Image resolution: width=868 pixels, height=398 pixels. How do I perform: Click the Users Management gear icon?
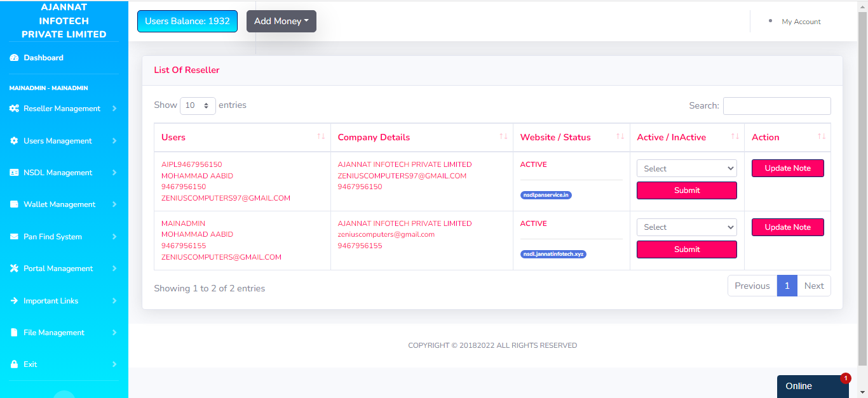(x=14, y=141)
